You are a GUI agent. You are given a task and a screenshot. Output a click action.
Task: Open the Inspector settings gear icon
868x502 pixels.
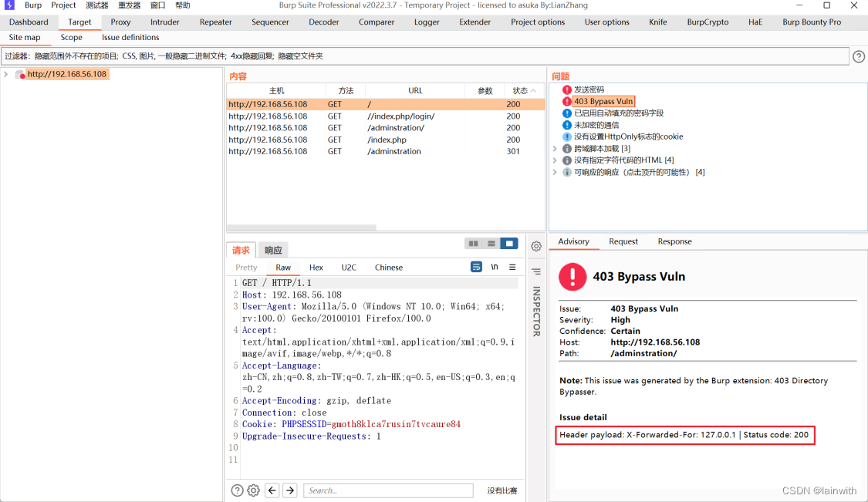pos(536,246)
